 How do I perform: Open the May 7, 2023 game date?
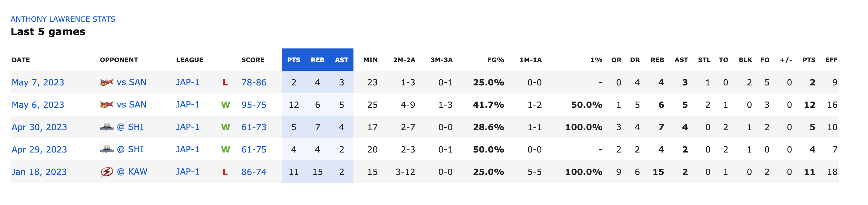pyautogui.click(x=38, y=83)
